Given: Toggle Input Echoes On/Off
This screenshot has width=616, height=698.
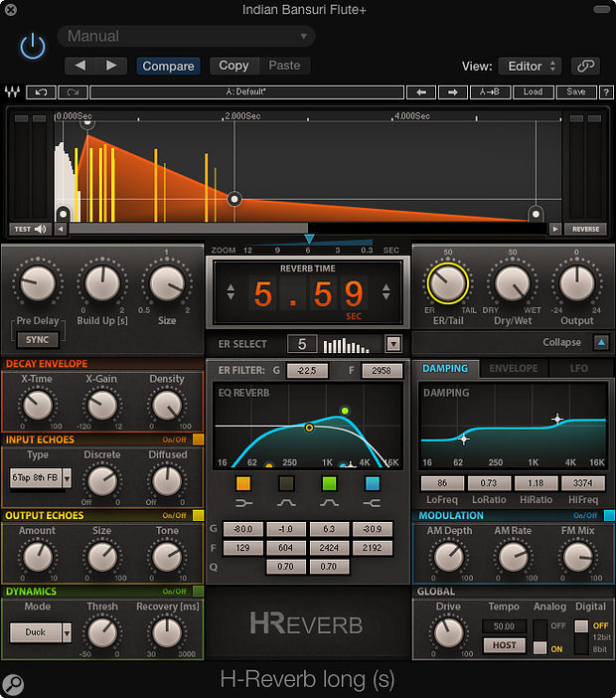Looking at the screenshot, I should pos(198,439).
